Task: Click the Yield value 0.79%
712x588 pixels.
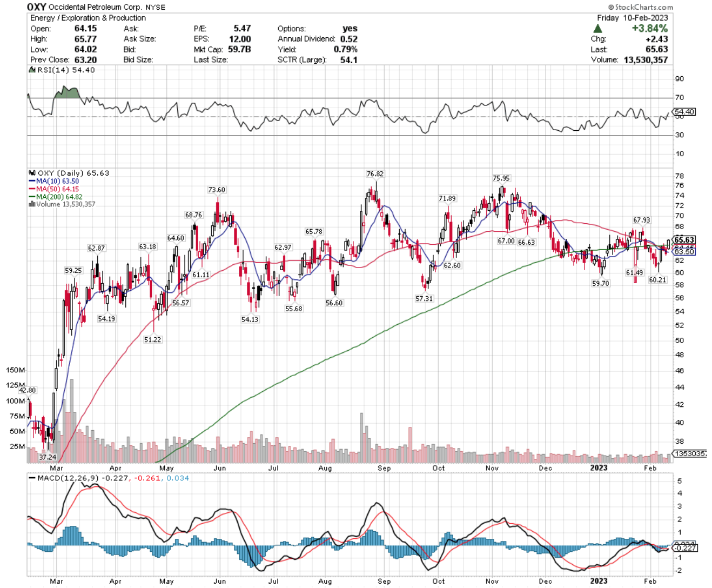Action: click(x=345, y=49)
